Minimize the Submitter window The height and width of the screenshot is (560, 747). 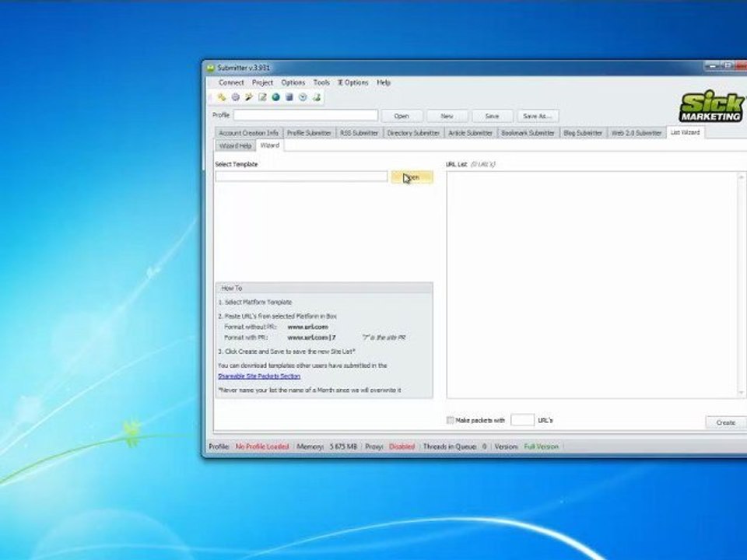click(x=713, y=66)
